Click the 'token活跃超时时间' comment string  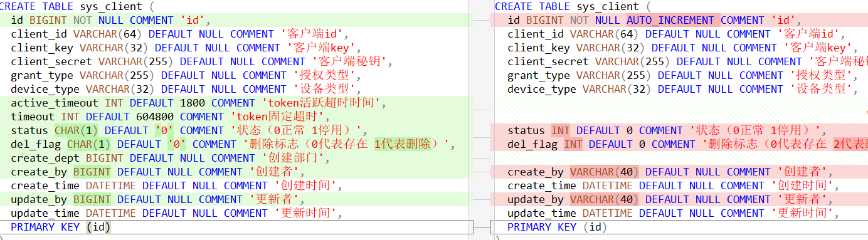[321, 103]
